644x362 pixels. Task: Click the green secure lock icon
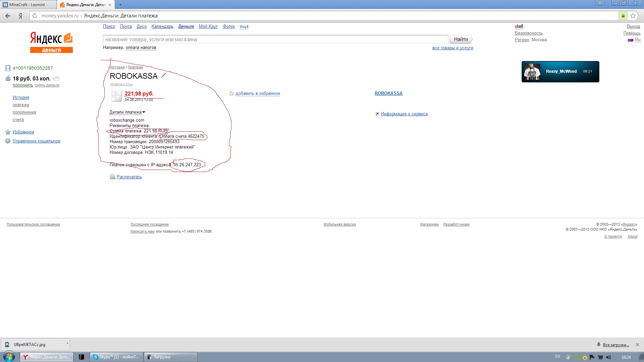[x=623, y=16]
